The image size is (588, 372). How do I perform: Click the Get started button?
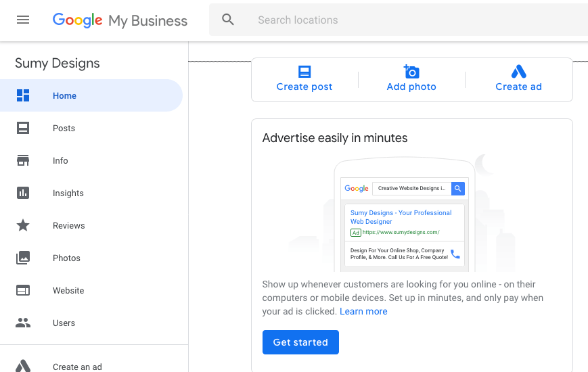(300, 342)
